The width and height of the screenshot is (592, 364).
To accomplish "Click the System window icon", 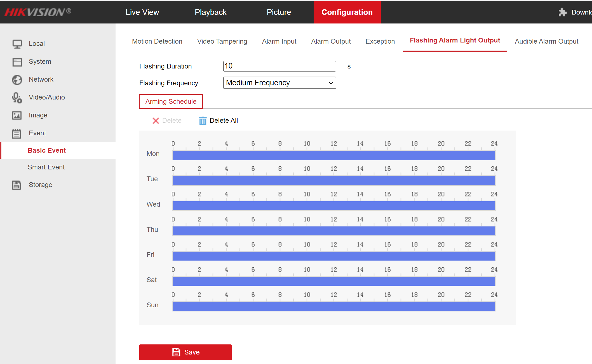I will 17,62.
